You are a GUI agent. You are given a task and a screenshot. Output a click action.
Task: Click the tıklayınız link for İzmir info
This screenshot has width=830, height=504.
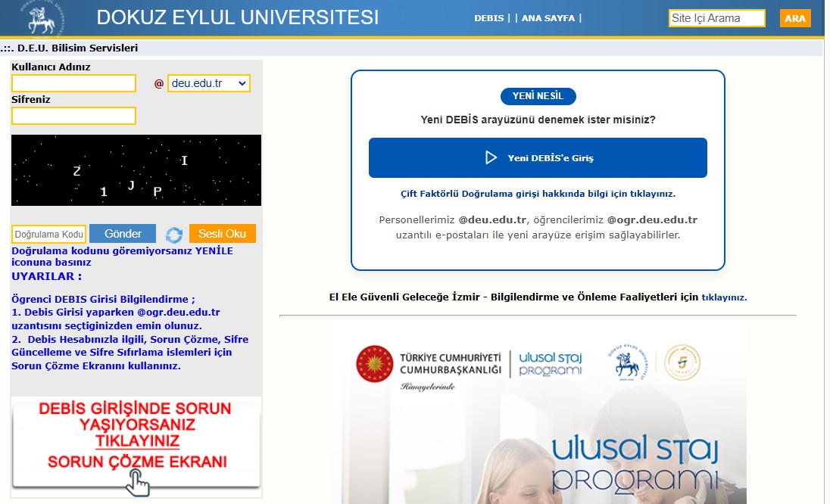pyautogui.click(x=724, y=297)
